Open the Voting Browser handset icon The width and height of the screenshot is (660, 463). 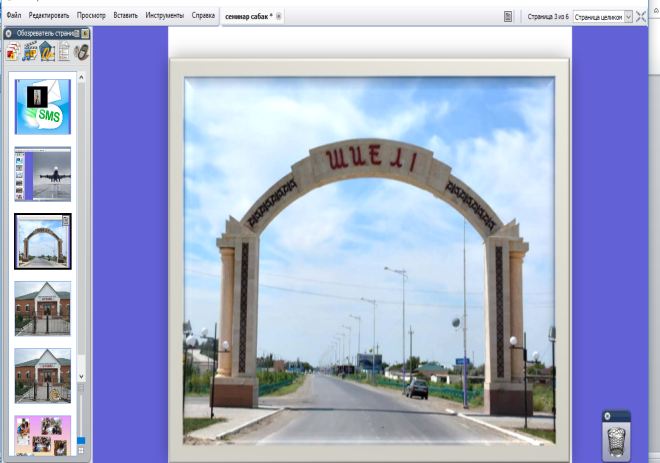point(81,52)
